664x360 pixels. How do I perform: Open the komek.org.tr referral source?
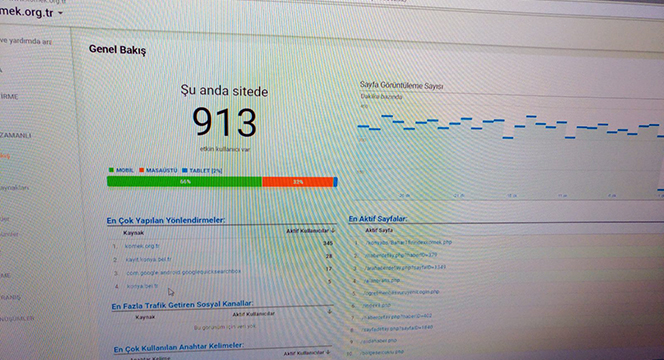142,246
